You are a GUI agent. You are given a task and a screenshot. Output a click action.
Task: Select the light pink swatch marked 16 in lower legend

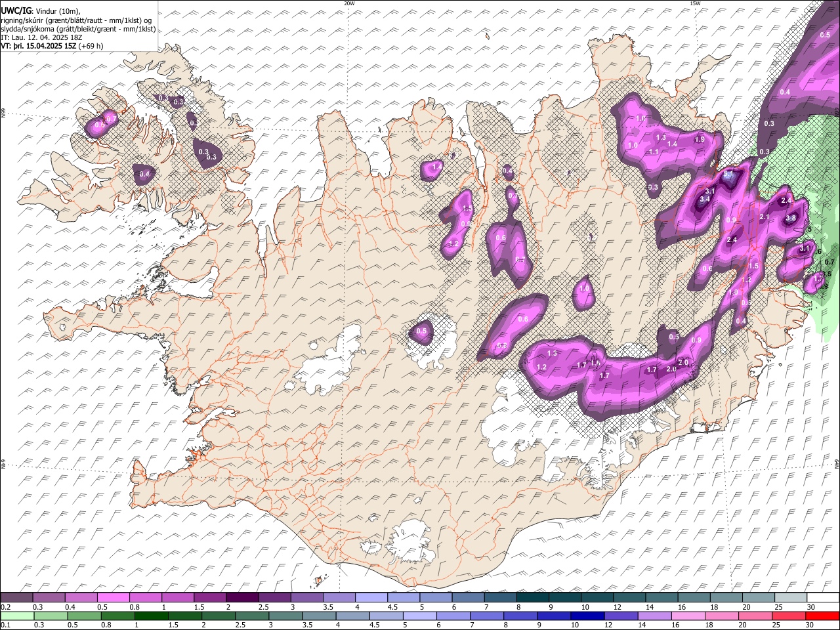[688, 616]
